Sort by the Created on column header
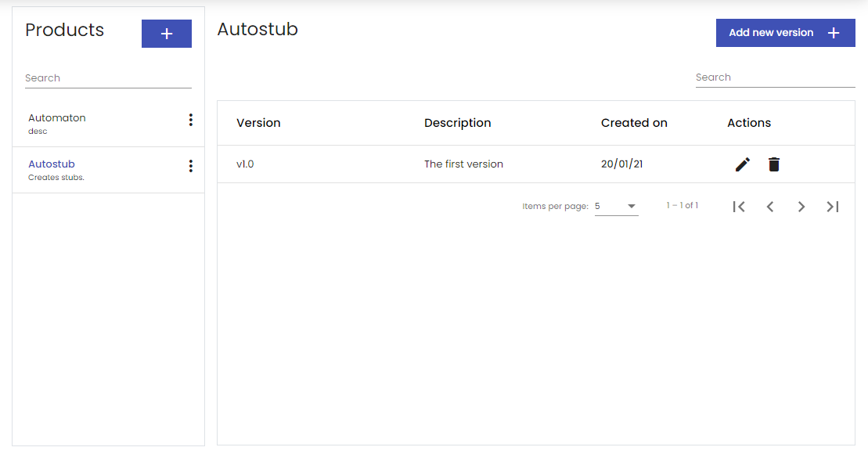Viewport: 868px width, 458px height. [634, 123]
